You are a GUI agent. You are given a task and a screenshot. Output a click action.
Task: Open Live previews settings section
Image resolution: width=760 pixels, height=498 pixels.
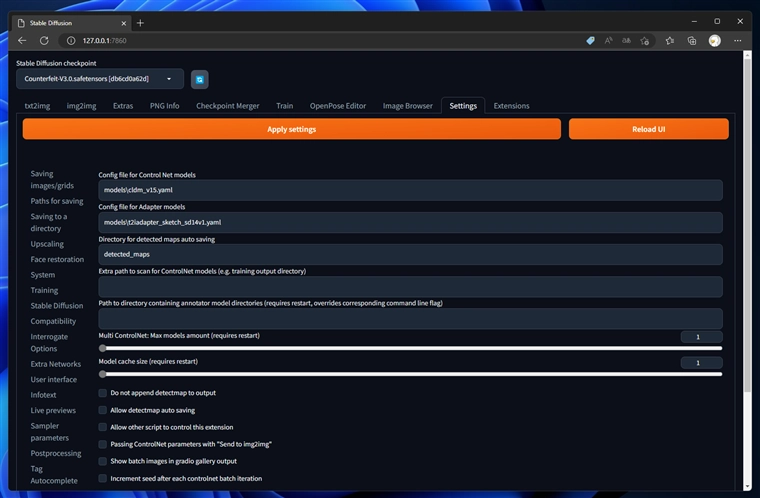point(53,410)
